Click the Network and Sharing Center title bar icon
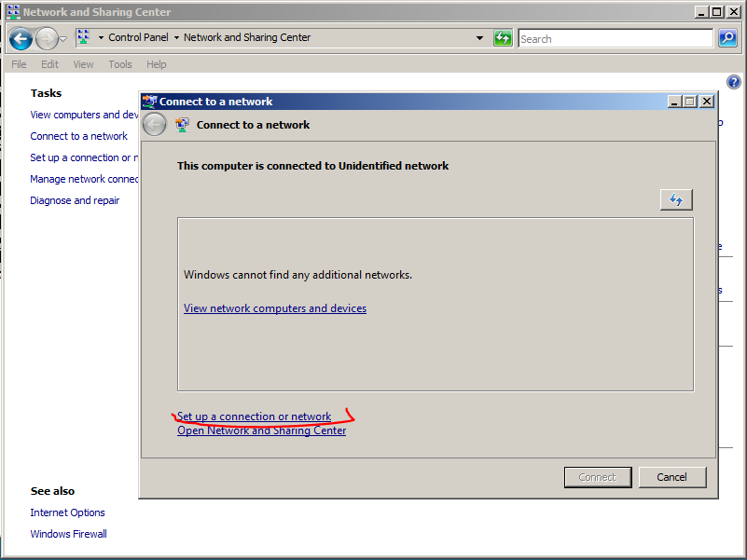 pos(13,12)
